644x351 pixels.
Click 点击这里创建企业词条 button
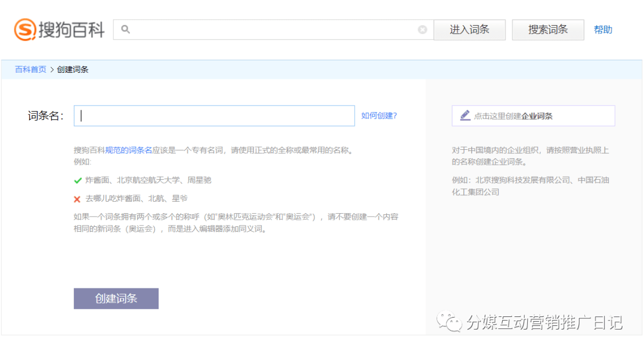(x=534, y=115)
